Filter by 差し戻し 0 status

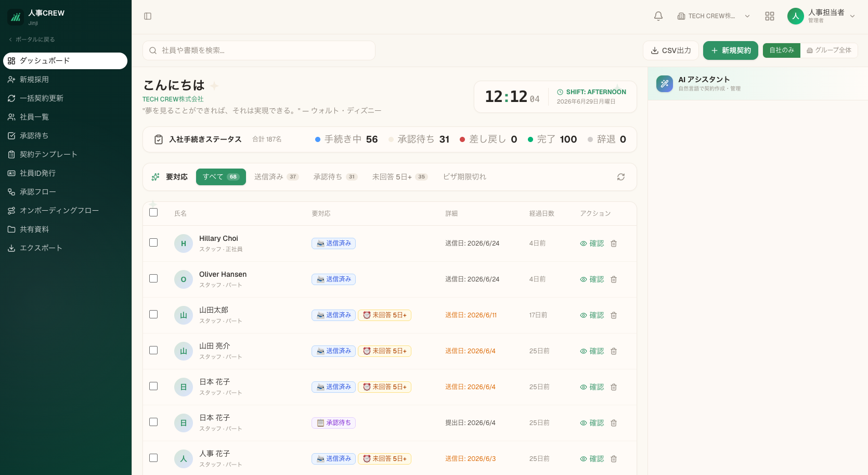[488, 139]
